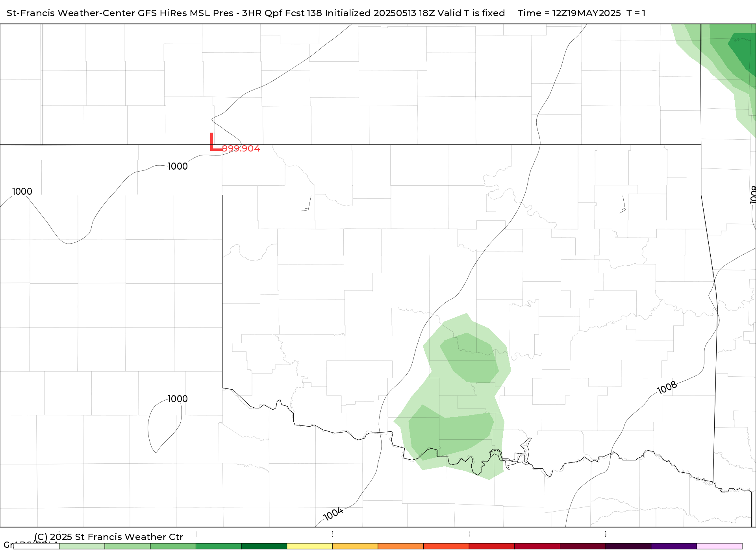Pick the yellow legend swatch

pyautogui.click(x=309, y=546)
